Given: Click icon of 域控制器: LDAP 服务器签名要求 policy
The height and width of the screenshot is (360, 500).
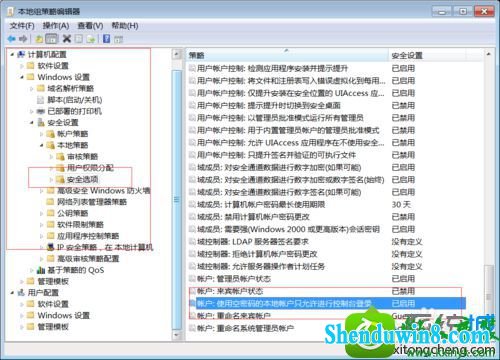Looking at the screenshot, I should pyautogui.click(x=192, y=241).
